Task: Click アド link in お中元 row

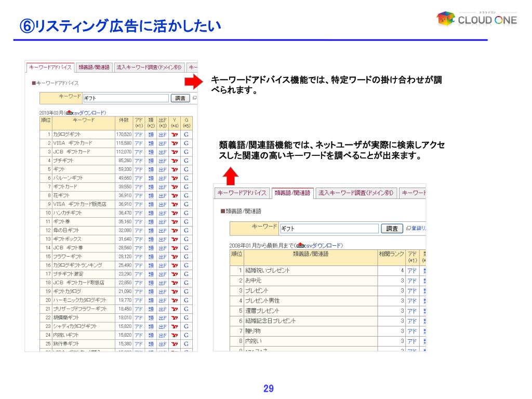Action: point(412,281)
